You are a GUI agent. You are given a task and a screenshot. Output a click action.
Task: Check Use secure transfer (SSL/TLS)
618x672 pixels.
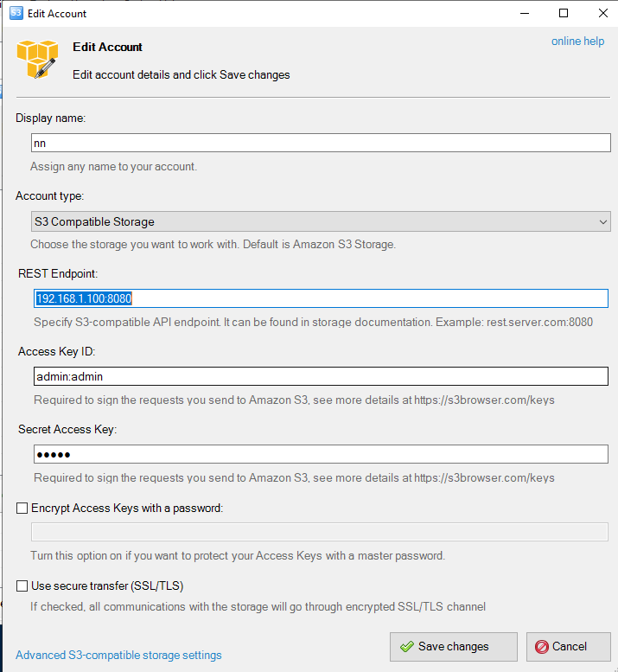coord(22,586)
